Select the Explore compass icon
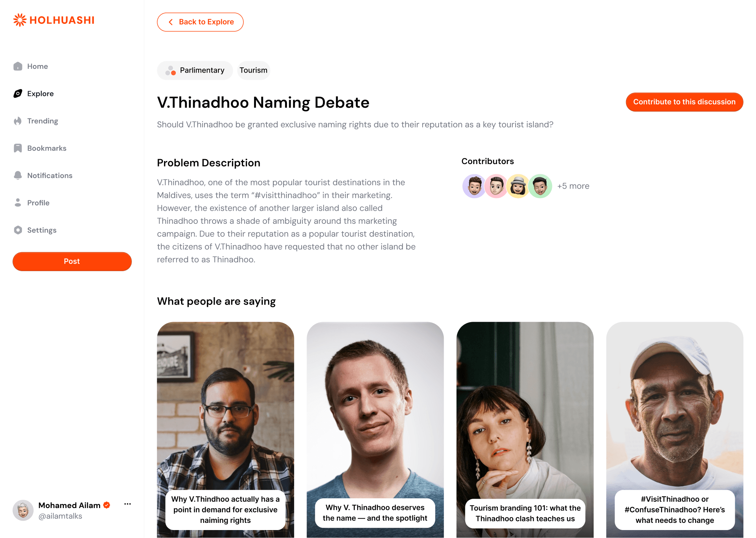Image resolution: width=756 pixels, height=538 pixels. click(x=18, y=93)
